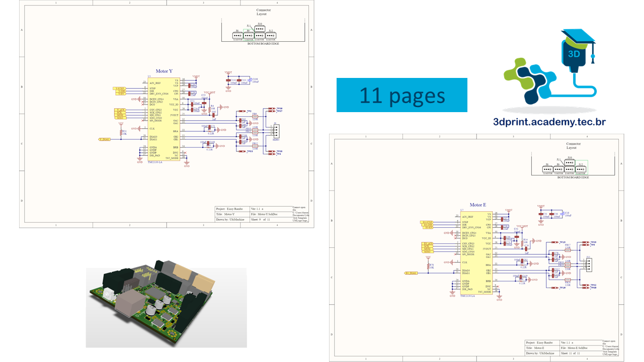Select 'Connector Layout' heading in Motor E sheet

point(573,146)
